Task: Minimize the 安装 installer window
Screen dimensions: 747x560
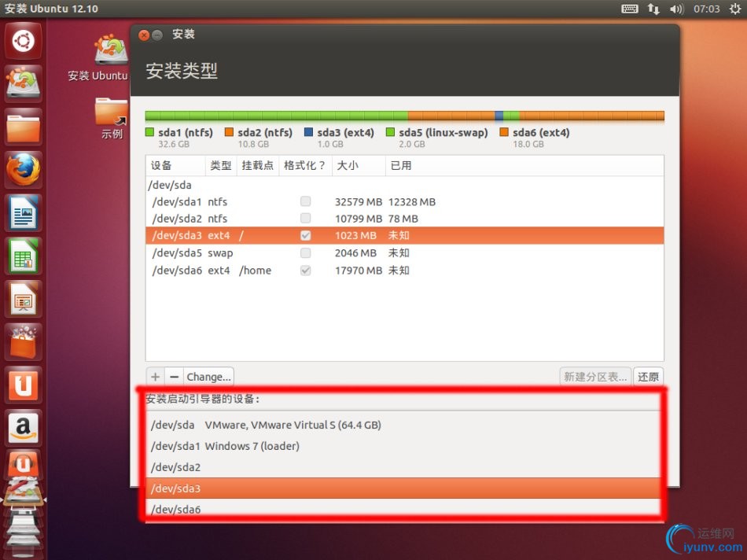Action: point(157,35)
